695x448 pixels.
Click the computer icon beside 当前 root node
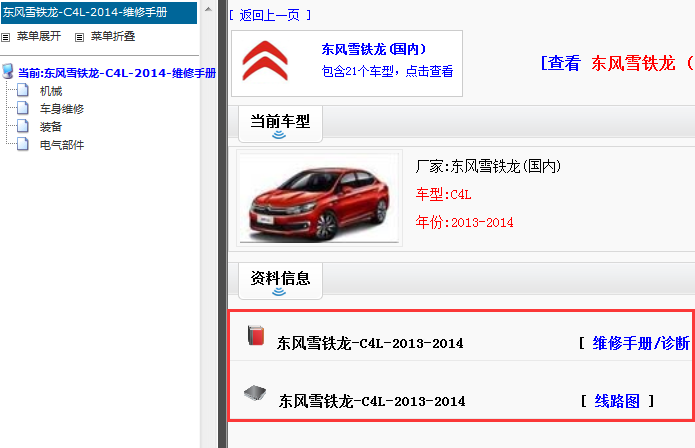click(x=8, y=71)
